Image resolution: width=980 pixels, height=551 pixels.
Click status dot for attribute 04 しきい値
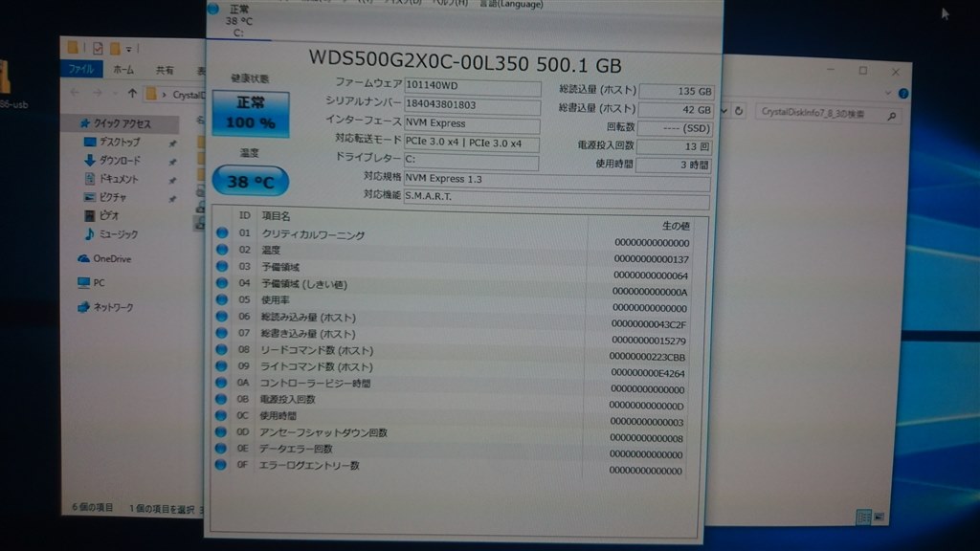click(x=222, y=283)
